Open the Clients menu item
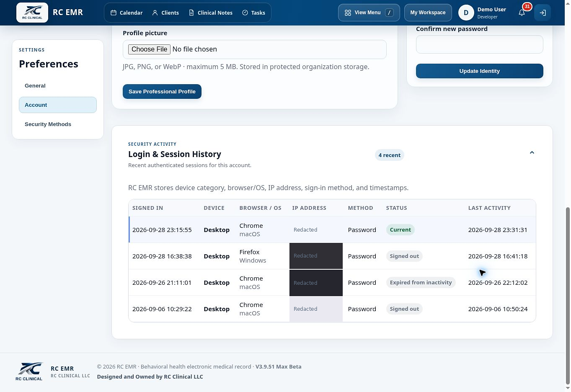571x392 pixels. coord(165,13)
